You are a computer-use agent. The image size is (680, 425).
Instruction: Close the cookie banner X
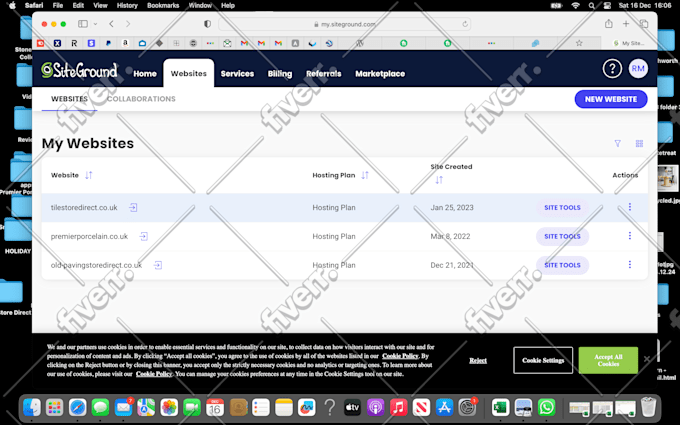pos(647,359)
